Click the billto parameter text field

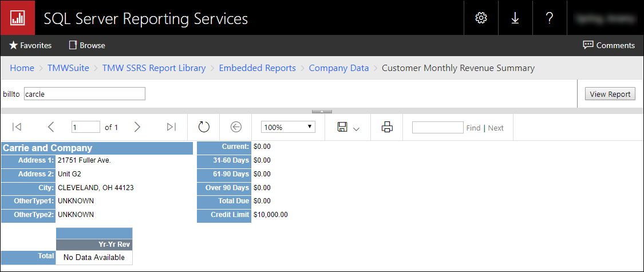[x=84, y=94]
